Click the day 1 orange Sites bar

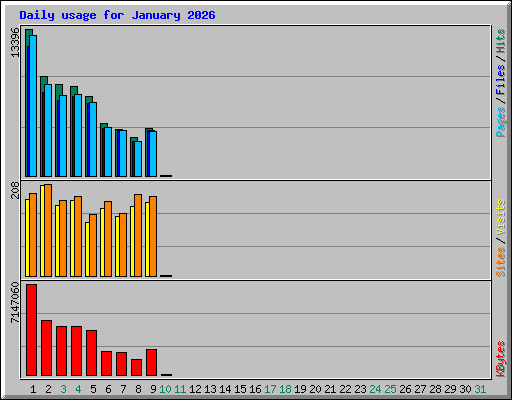click(33, 235)
